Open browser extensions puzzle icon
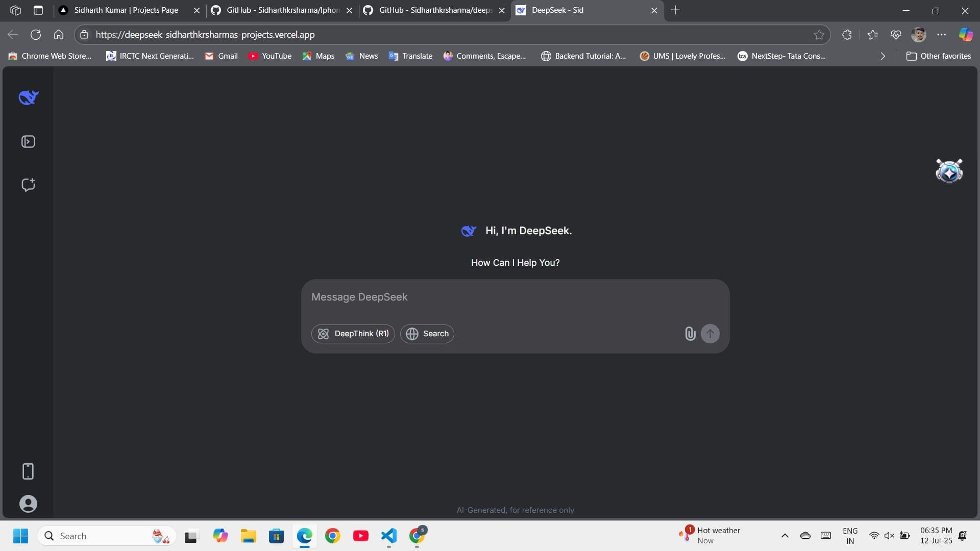Image resolution: width=980 pixels, height=551 pixels. pyautogui.click(x=847, y=35)
